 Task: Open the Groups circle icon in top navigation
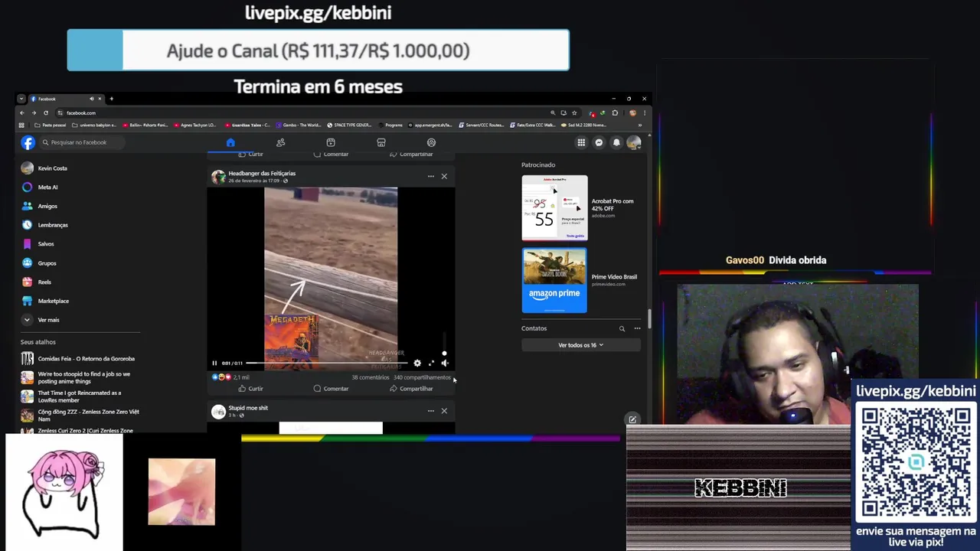click(x=431, y=142)
